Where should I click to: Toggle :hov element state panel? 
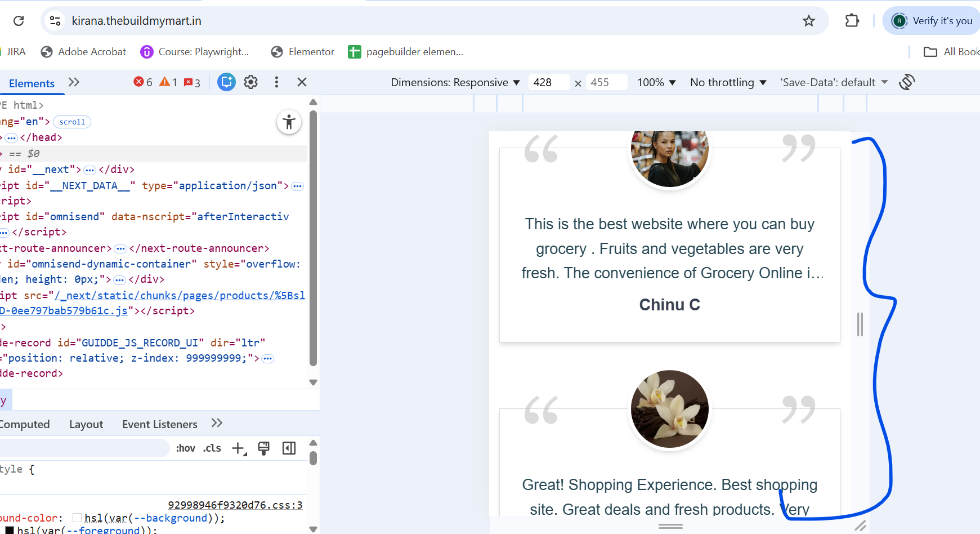coord(185,448)
